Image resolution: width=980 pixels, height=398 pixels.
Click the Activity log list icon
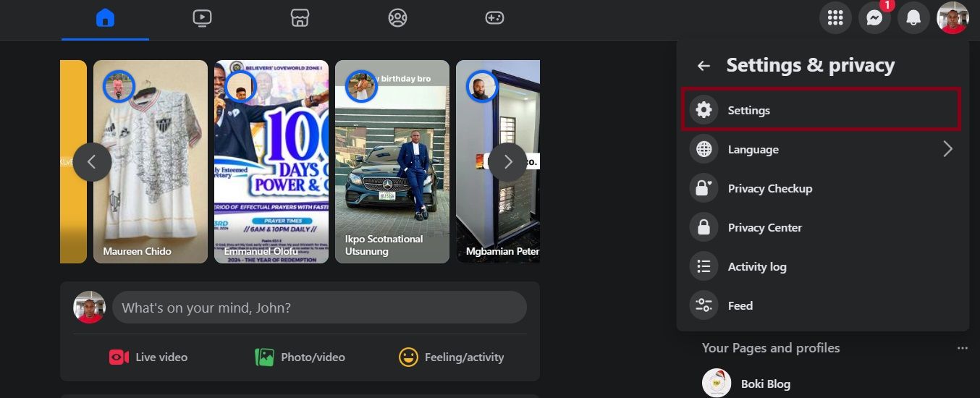coord(704,266)
